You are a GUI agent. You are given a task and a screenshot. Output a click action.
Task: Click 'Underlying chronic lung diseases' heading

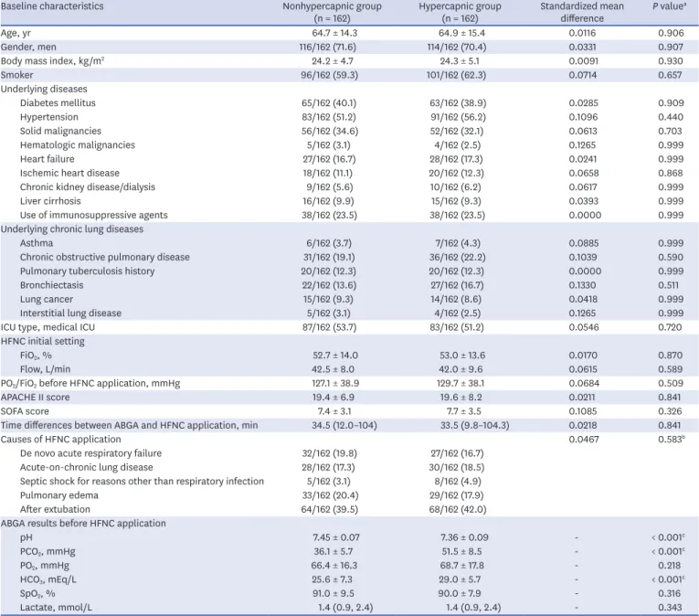[x=72, y=228]
